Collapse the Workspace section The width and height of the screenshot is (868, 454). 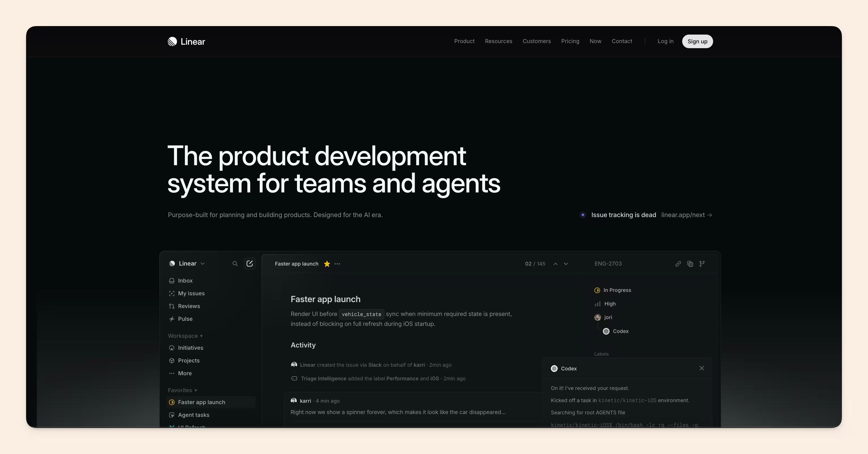click(x=185, y=336)
